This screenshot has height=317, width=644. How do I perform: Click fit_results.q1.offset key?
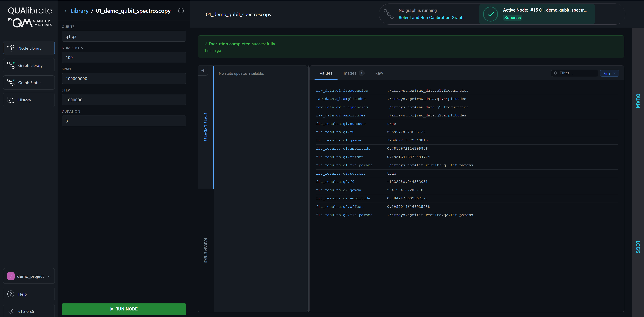coord(340,157)
